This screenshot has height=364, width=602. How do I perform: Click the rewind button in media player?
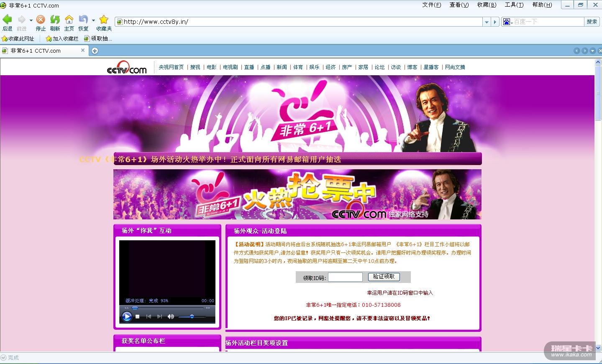(x=127, y=308)
